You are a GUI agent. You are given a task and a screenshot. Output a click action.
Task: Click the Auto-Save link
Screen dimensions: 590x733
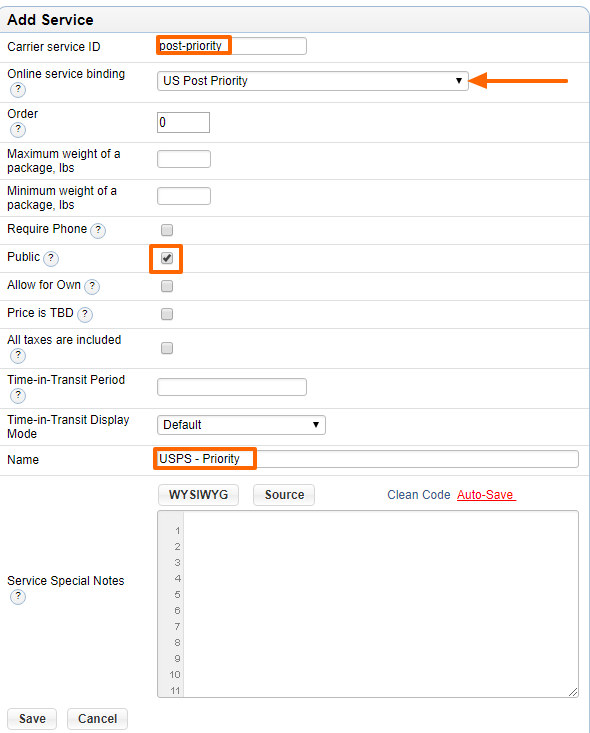[486, 495]
